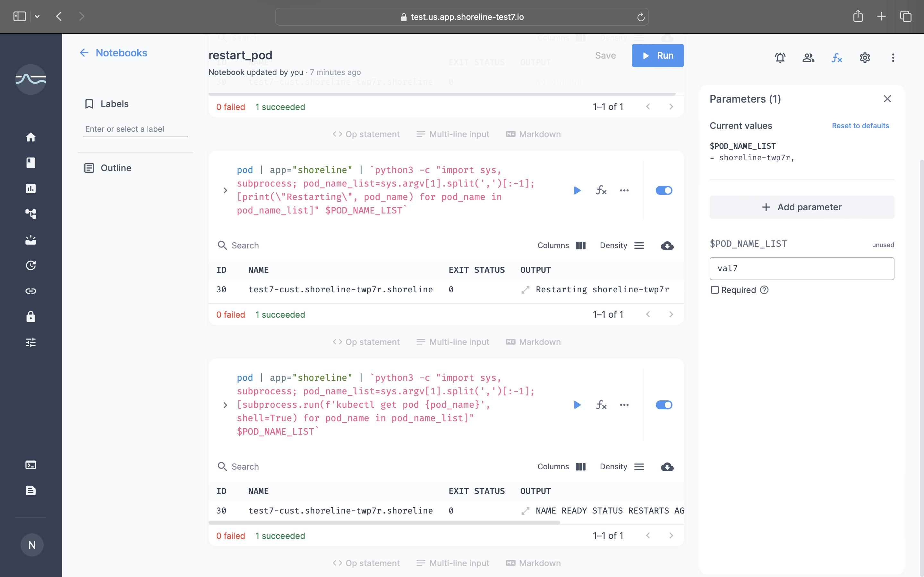This screenshot has height=577, width=924.
Task: Open the vertical three-dot notebook menu
Action: [893, 58]
